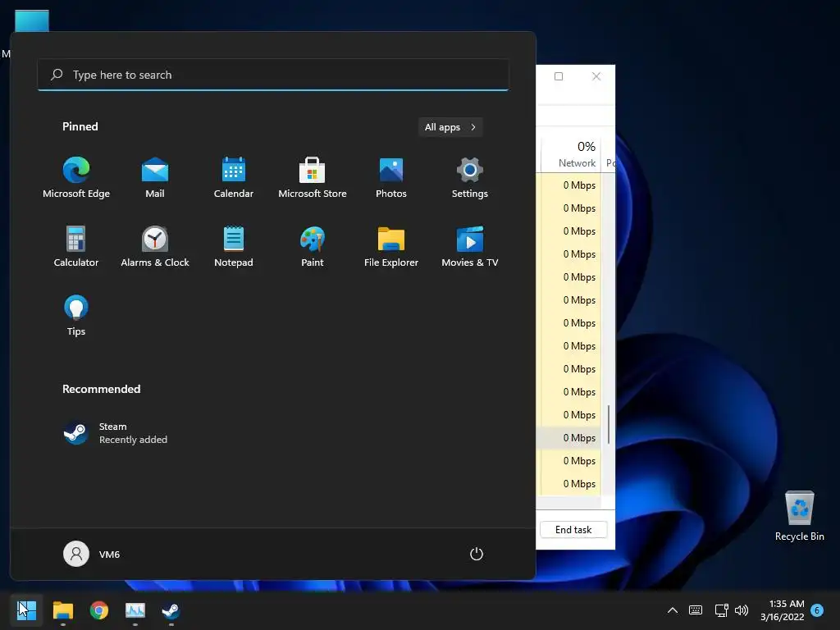Launch the Mail app
Screen dimensions: 840x630
pyautogui.click(x=155, y=178)
